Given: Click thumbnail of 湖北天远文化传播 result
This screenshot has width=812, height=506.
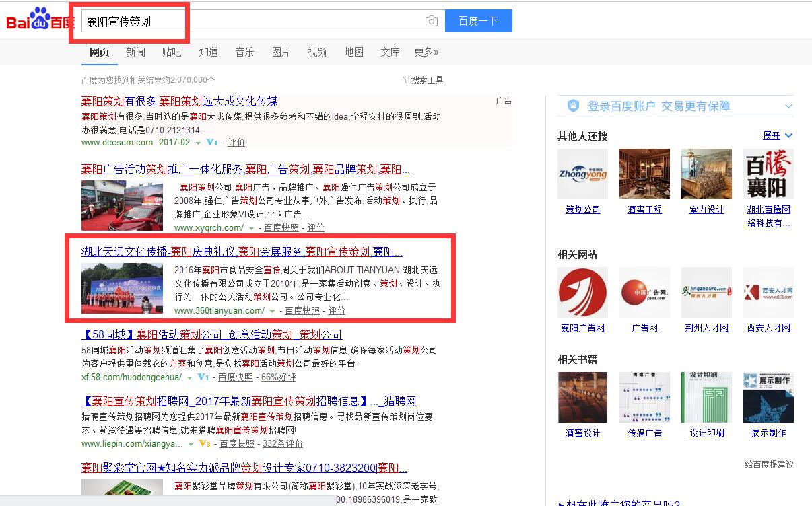Looking at the screenshot, I should tap(122, 288).
